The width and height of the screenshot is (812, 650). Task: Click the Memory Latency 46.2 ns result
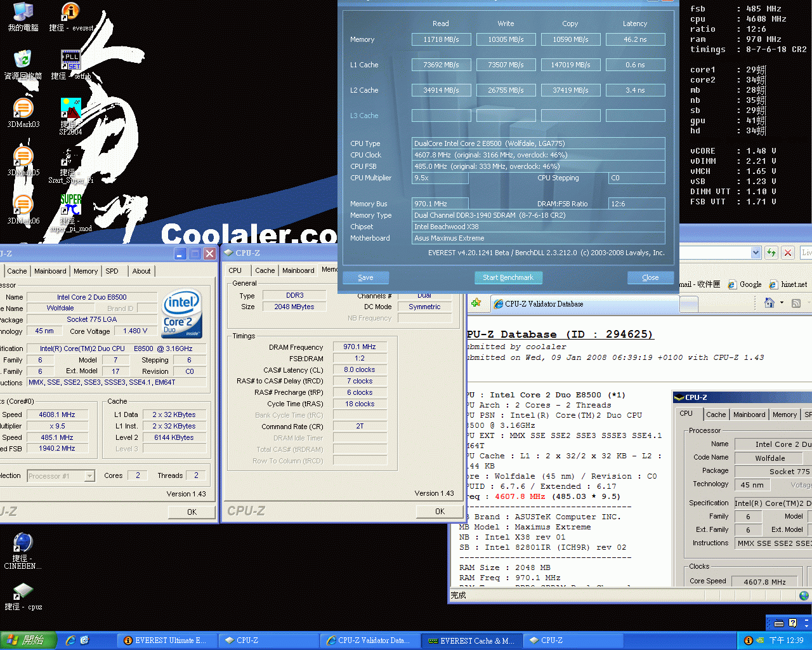coord(635,39)
